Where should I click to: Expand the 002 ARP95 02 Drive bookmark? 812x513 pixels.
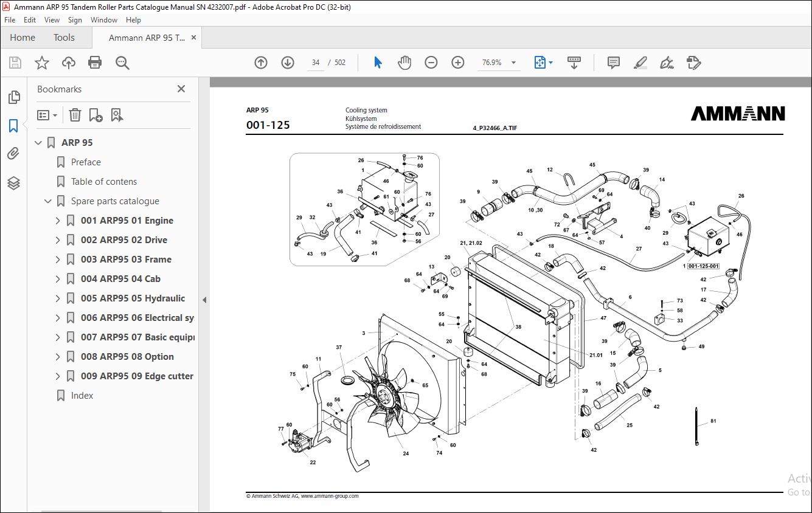coord(58,240)
